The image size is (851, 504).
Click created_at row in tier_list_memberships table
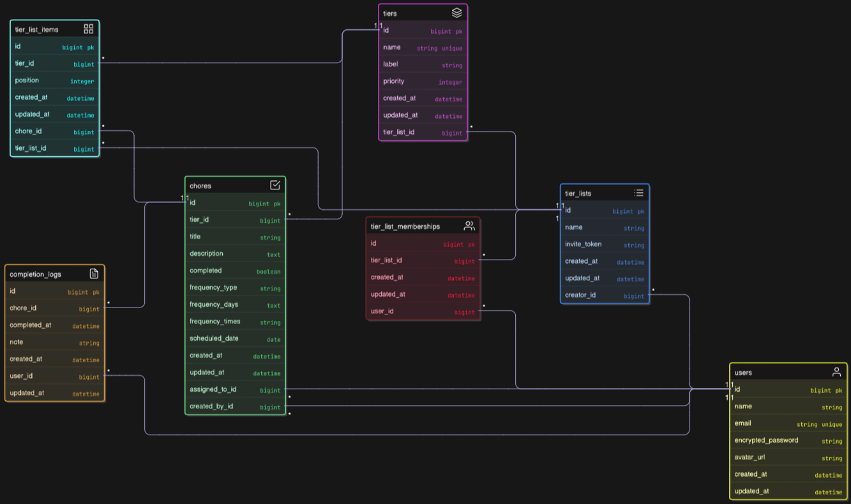tap(423, 278)
